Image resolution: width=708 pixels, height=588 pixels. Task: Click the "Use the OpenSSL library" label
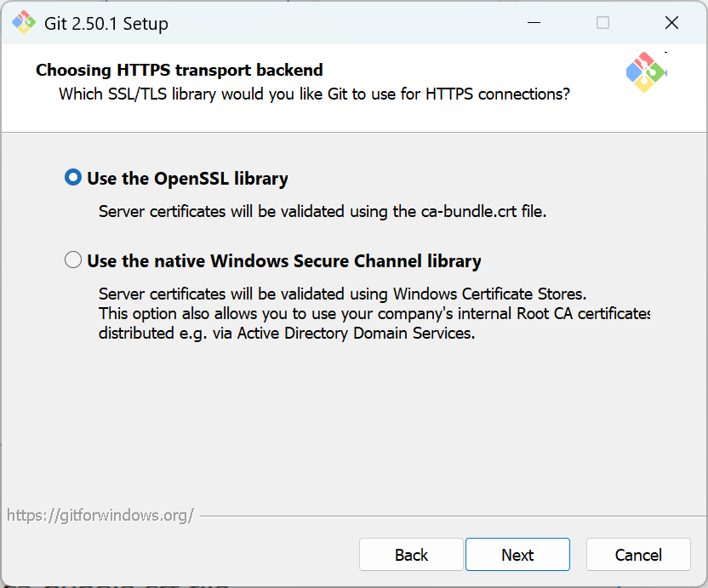[187, 179]
